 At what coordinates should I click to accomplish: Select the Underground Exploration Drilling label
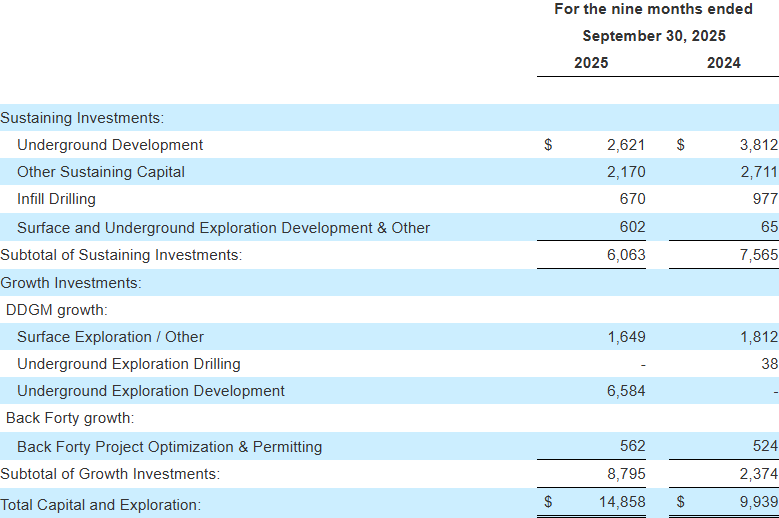[129, 364]
